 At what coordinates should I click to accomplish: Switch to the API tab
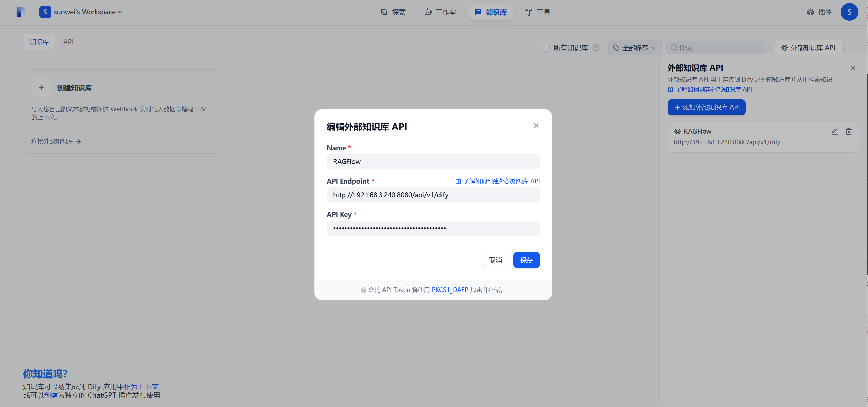pyautogui.click(x=68, y=41)
